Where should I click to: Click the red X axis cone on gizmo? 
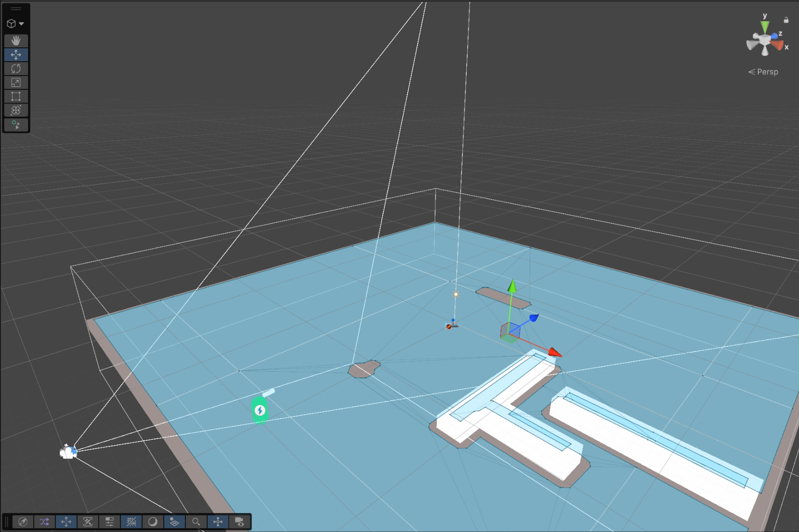(x=778, y=45)
